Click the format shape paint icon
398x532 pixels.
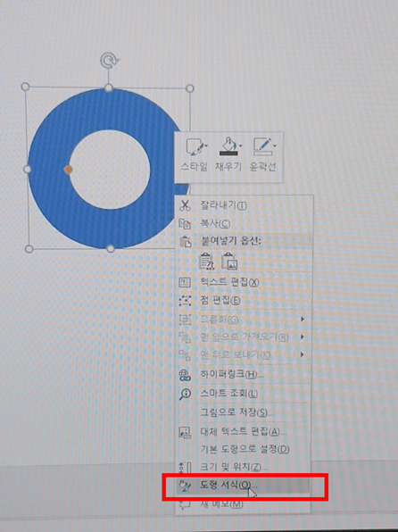tap(185, 486)
